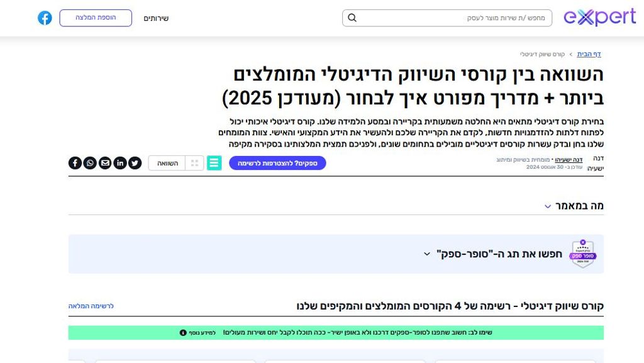Toggle the grid view next to השוואה
The image size is (644, 363).
click(196, 162)
